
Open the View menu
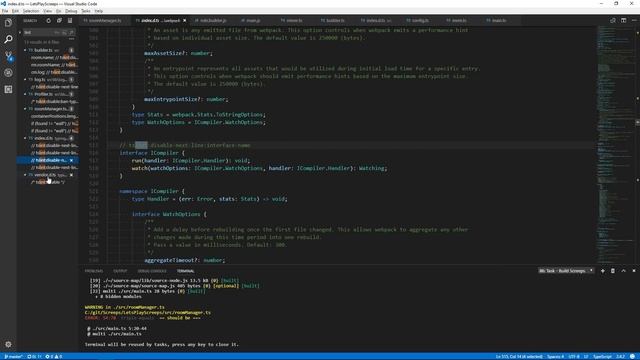[x=48, y=11]
